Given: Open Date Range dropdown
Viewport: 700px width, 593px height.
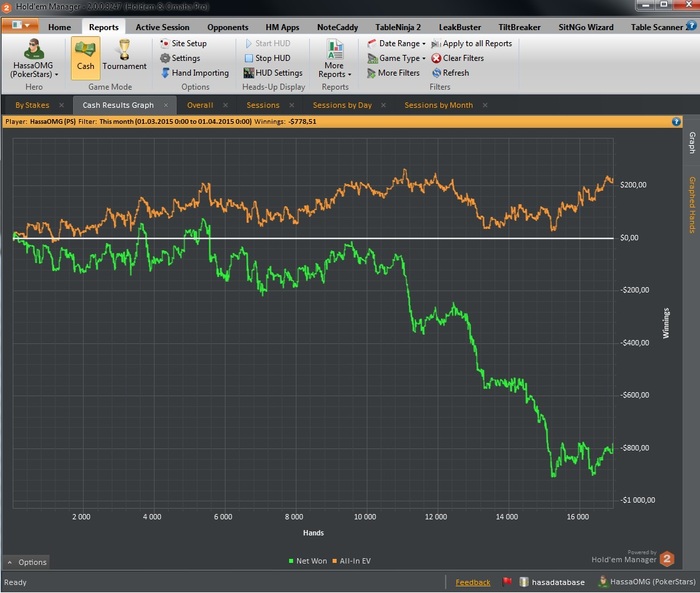Looking at the screenshot, I should (x=396, y=43).
